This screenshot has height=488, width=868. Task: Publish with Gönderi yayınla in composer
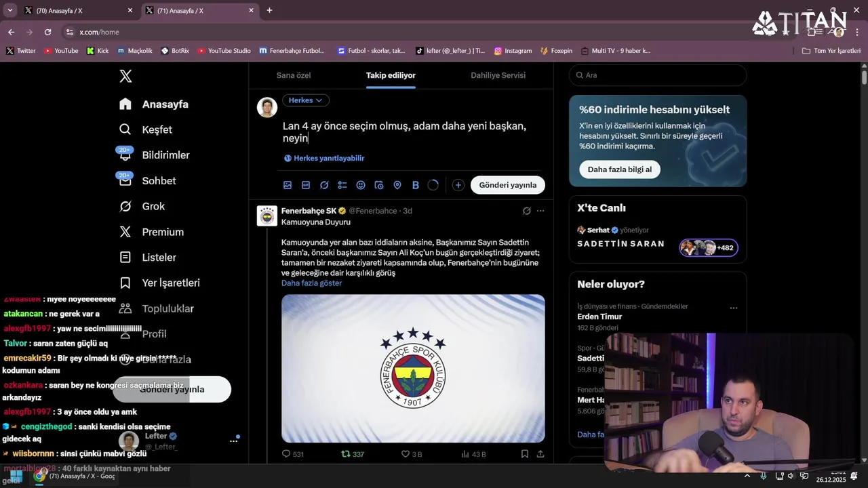click(x=508, y=185)
